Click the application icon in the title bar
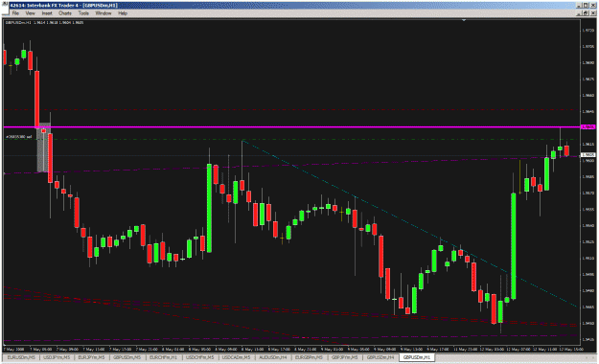 pyautogui.click(x=5, y=5)
